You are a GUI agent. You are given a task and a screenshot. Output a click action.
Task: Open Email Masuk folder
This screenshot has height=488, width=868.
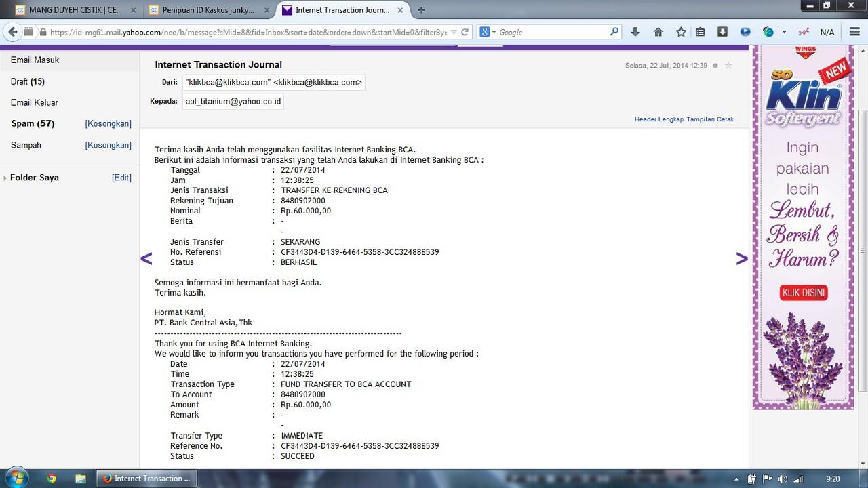pyautogui.click(x=35, y=60)
